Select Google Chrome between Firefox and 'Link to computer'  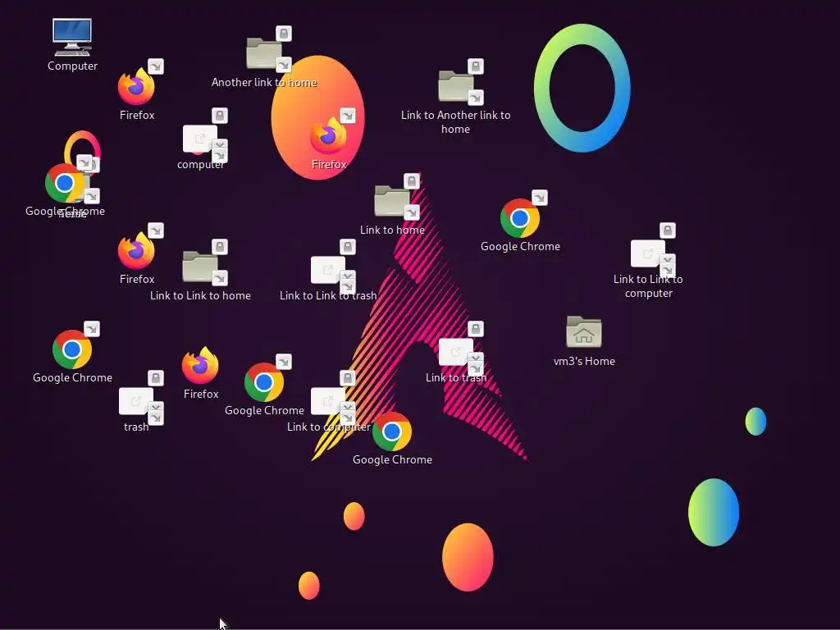pos(264,382)
